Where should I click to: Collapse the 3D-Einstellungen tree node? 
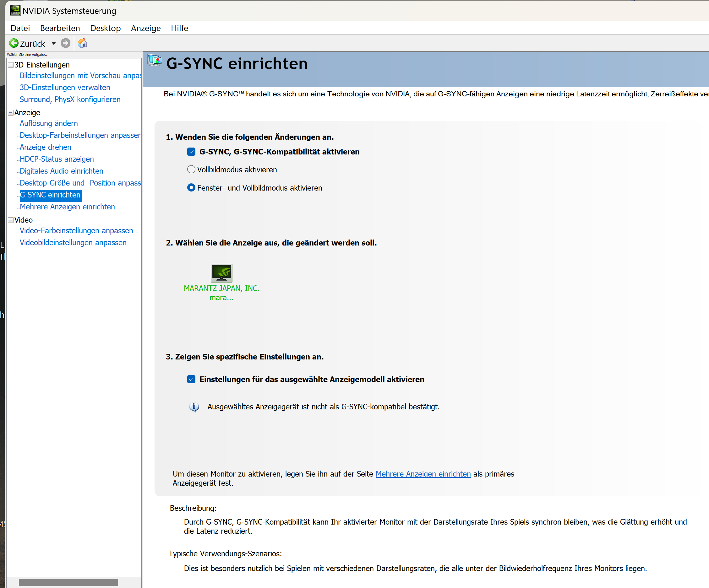pyautogui.click(x=11, y=65)
